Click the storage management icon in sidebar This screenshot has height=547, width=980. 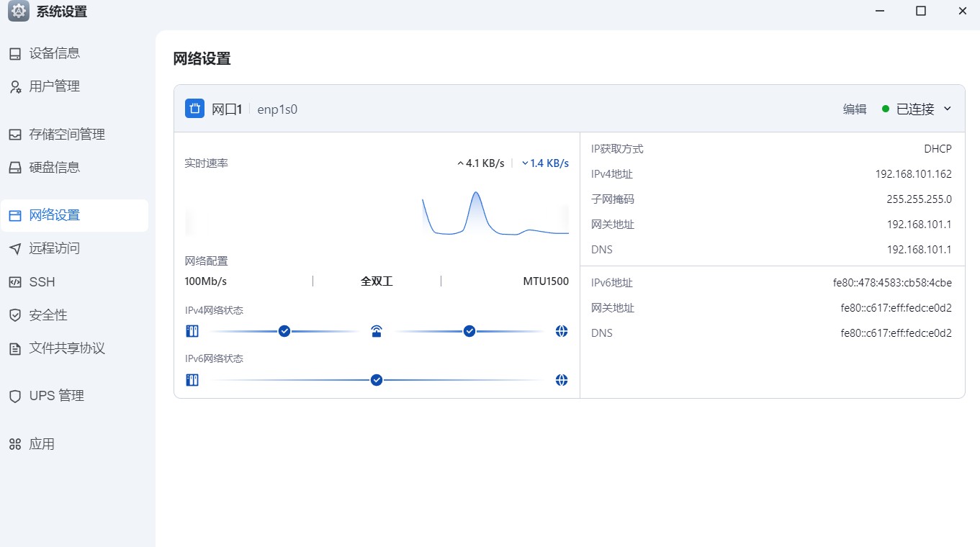coord(15,135)
